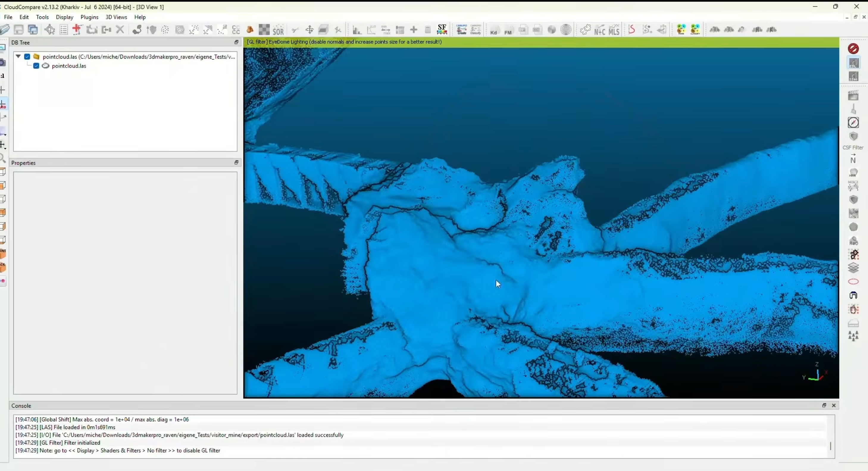Undock the Properties panel float button
The image size is (868, 471).
pyautogui.click(x=236, y=162)
